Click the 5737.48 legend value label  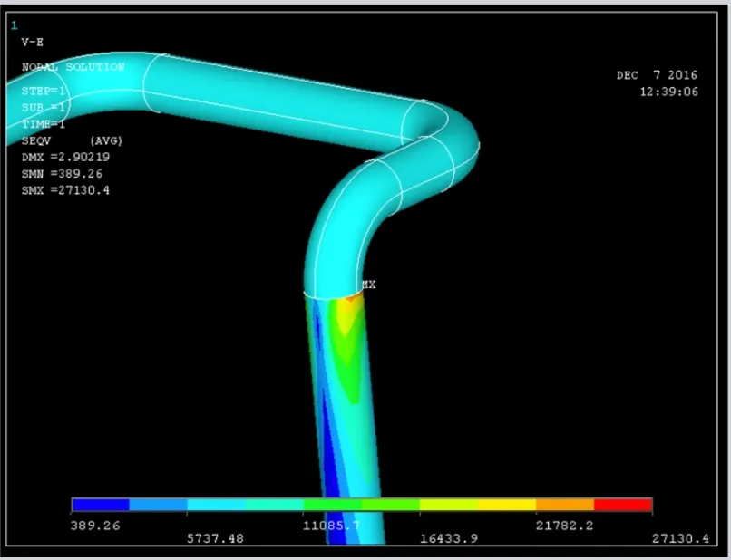(x=215, y=538)
